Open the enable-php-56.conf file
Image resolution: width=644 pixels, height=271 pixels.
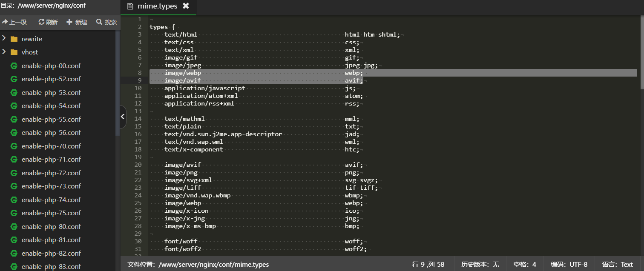(x=51, y=133)
